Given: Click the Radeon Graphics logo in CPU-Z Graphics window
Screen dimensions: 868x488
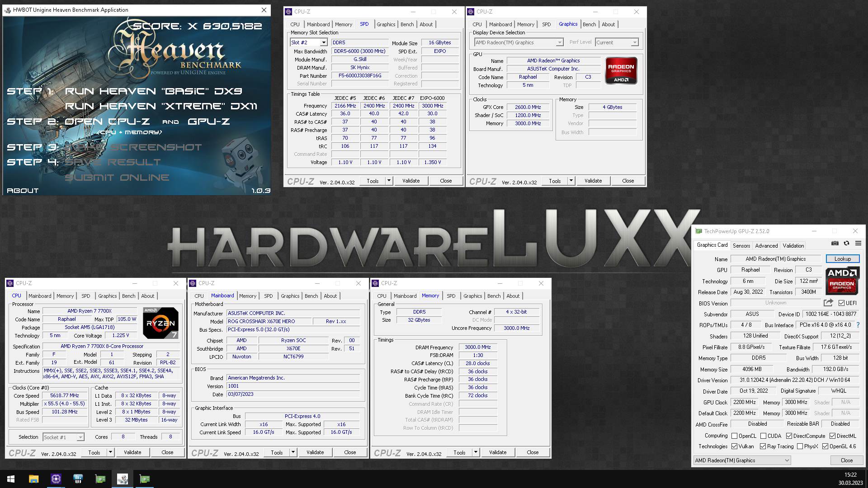Looking at the screenshot, I should tap(621, 70).
